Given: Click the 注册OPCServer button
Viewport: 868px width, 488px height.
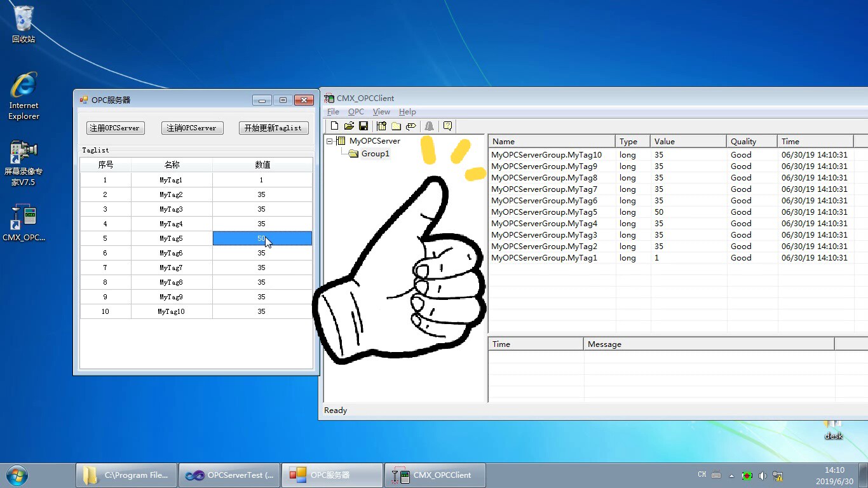Looking at the screenshot, I should pos(115,128).
